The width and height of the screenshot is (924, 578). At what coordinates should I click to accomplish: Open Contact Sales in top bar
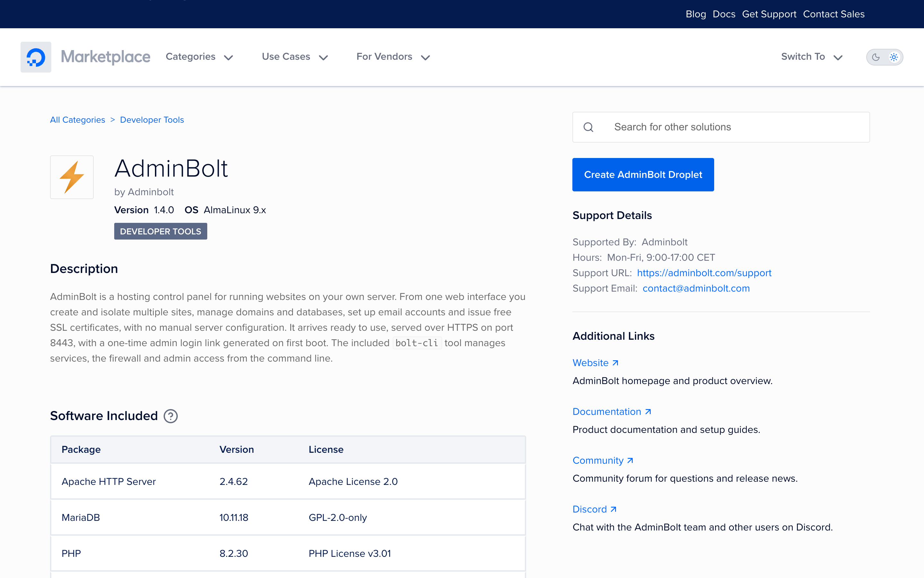834,14
